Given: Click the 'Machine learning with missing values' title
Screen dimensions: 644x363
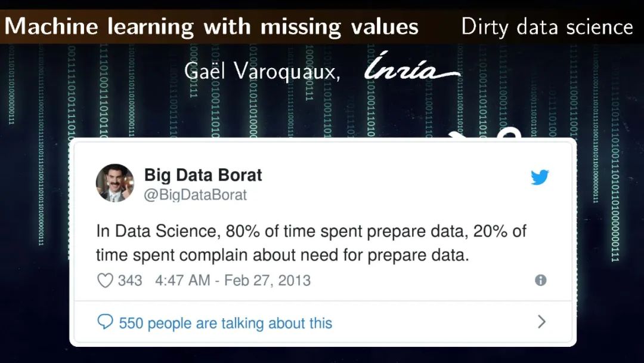Looking at the screenshot, I should 211,27.
